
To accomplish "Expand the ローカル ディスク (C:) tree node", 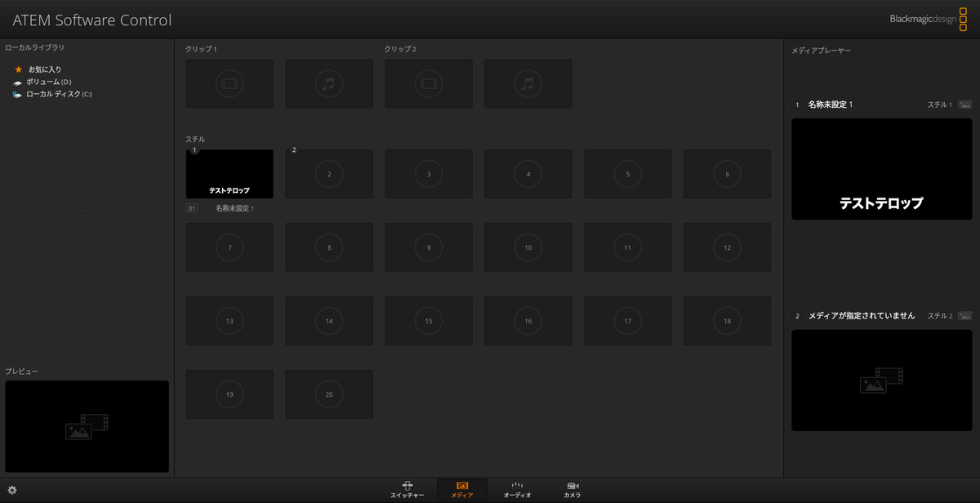I will click(x=7, y=94).
